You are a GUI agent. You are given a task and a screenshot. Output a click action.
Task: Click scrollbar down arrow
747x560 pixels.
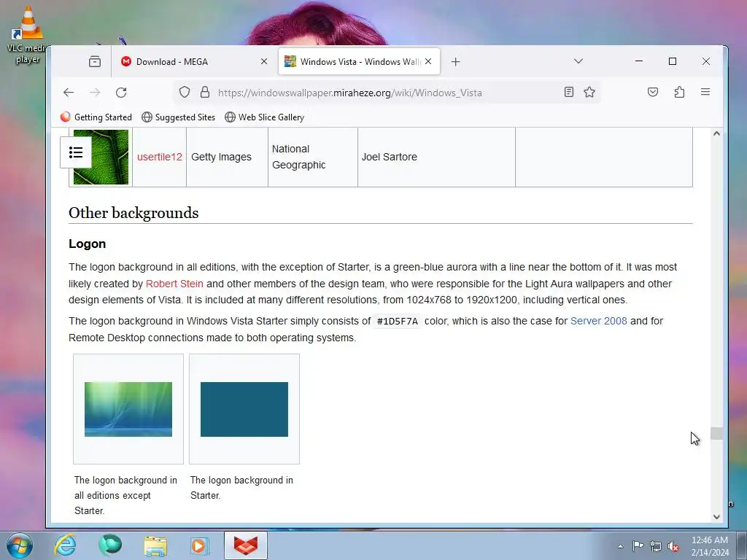[x=716, y=517]
